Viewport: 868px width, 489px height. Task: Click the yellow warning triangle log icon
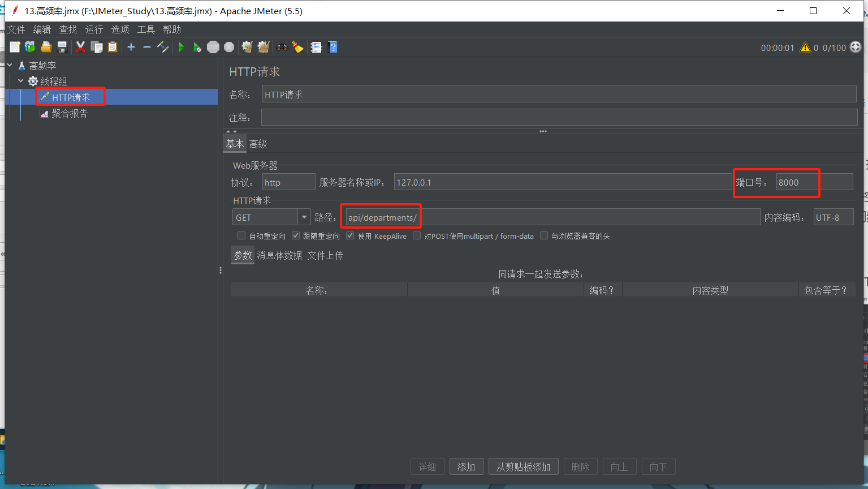(x=805, y=48)
